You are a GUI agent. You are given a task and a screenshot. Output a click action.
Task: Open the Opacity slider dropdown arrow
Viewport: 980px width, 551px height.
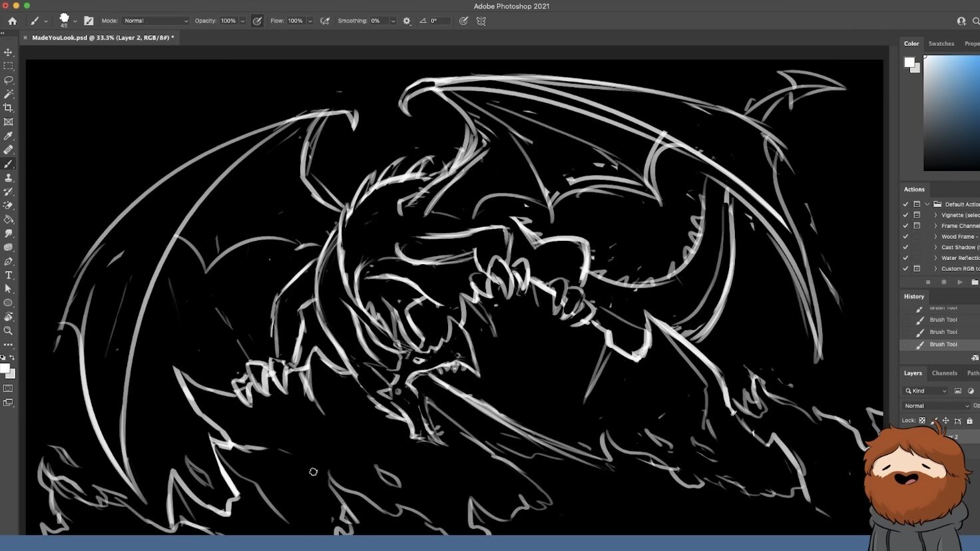(242, 21)
